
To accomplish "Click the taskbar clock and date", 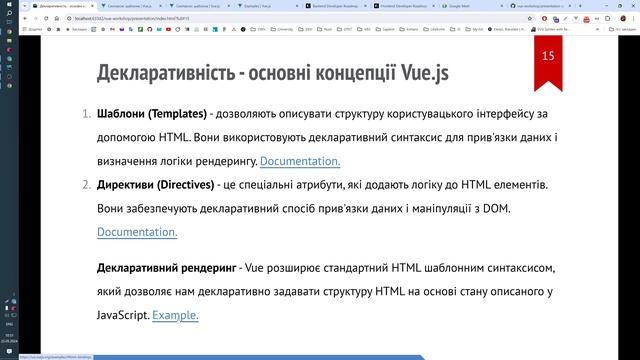I will point(9,338).
